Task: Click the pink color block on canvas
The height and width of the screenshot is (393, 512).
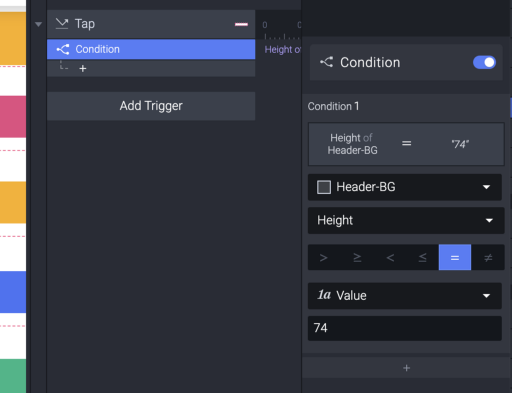Action: tap(13, 117)
